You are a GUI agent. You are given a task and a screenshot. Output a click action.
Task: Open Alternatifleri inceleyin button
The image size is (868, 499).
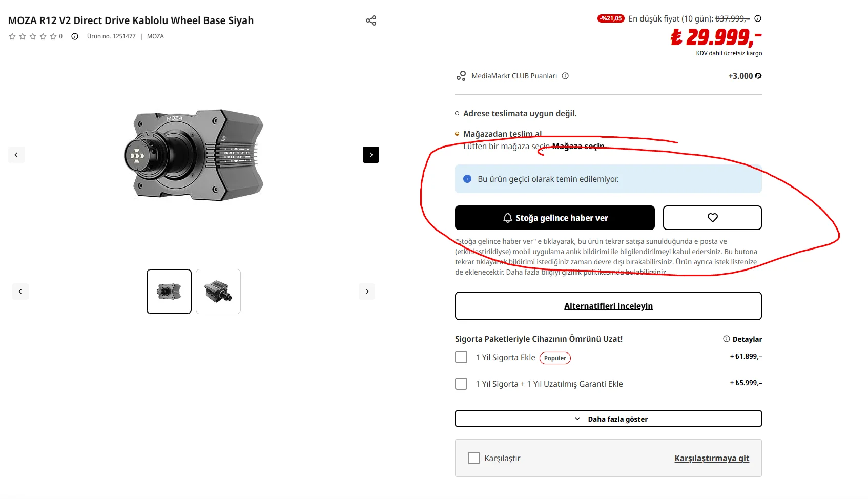point(608,306)
